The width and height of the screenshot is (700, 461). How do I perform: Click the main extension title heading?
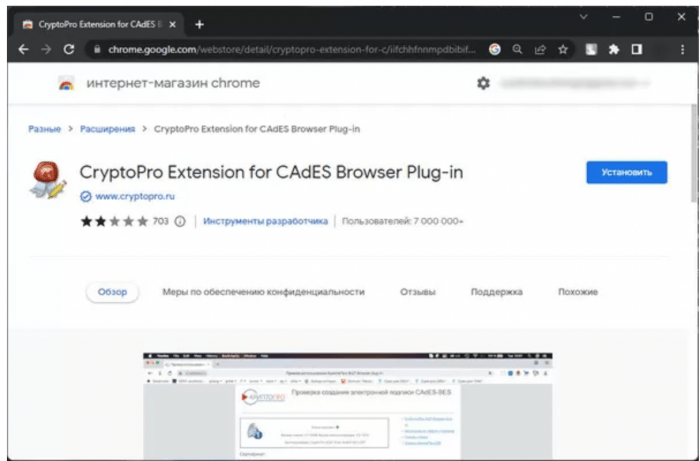tap(271, 173)
